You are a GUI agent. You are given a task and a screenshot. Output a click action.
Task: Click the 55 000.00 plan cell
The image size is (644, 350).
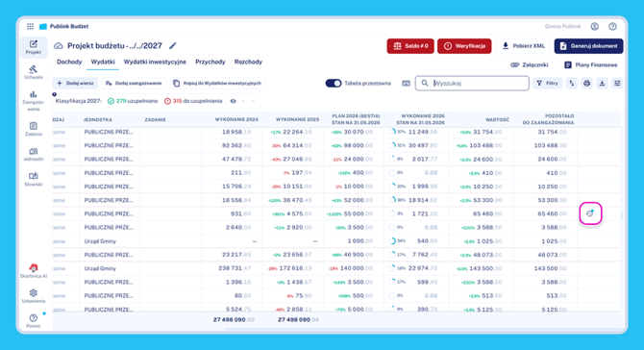[x=358, y=213]
